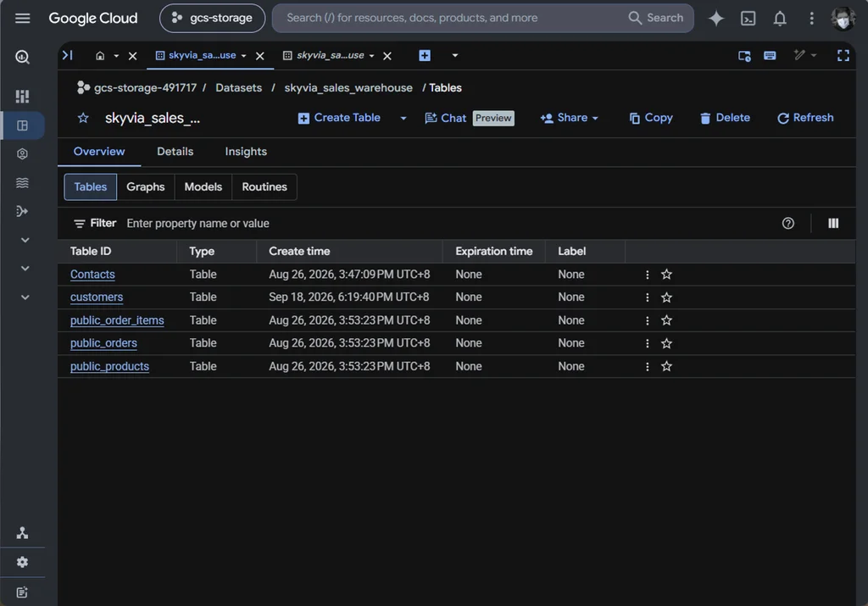
Task: Star the skyvia_sales dataset
Action: [83, 118]
